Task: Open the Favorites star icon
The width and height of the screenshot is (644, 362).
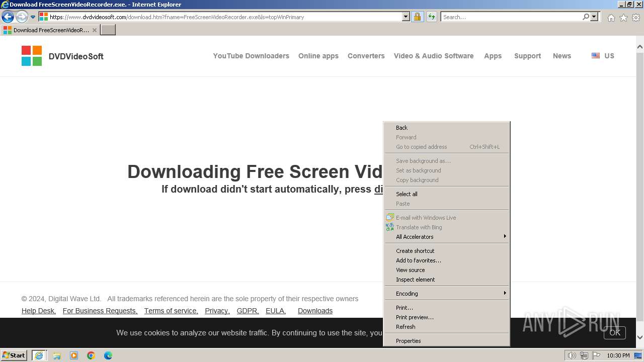Action: (x=623, y=18)
